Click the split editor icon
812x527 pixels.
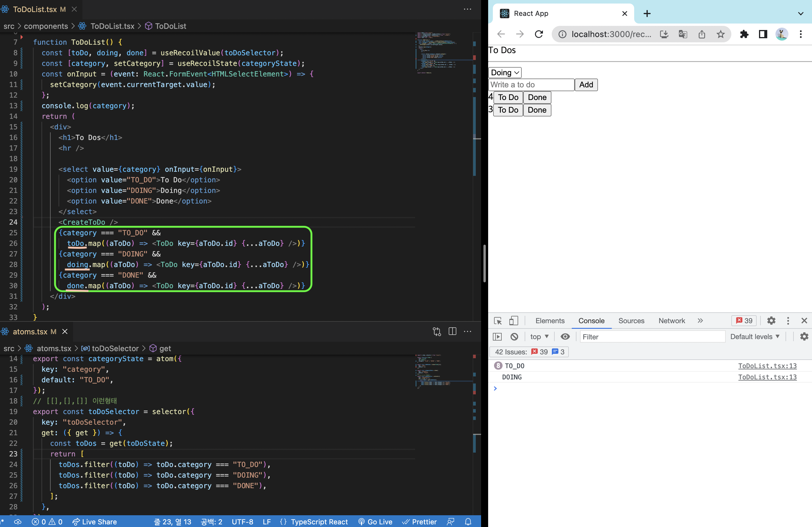[x=453, y=331]
